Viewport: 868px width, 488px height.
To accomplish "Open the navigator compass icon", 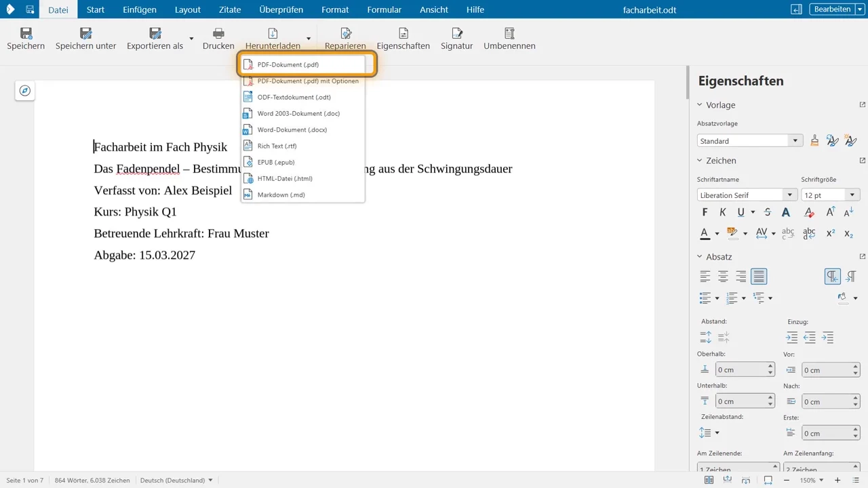I will coord(25,91).
